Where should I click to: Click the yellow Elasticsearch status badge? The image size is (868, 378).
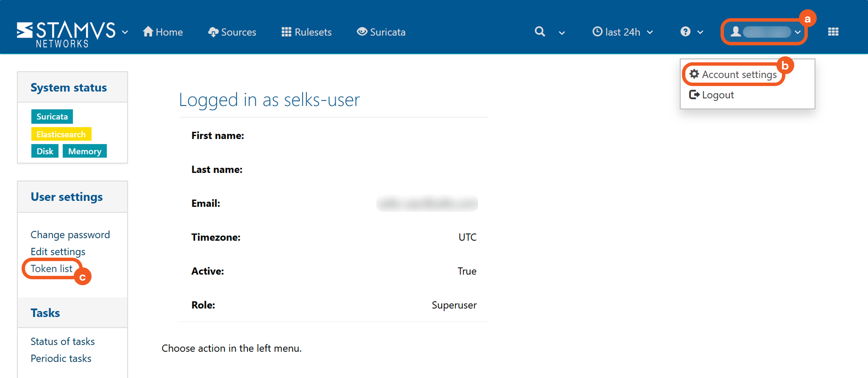[x=61, y=134]
